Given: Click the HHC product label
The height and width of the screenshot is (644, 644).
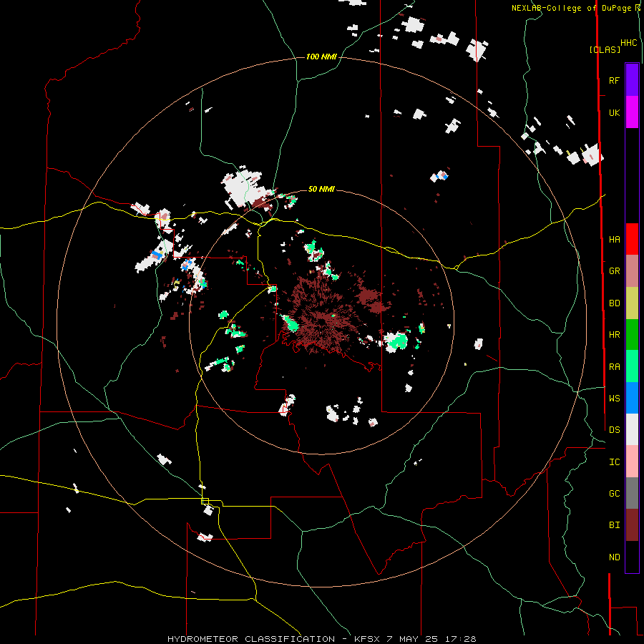Looking at the screenshot, I should (x=629, y=43).
